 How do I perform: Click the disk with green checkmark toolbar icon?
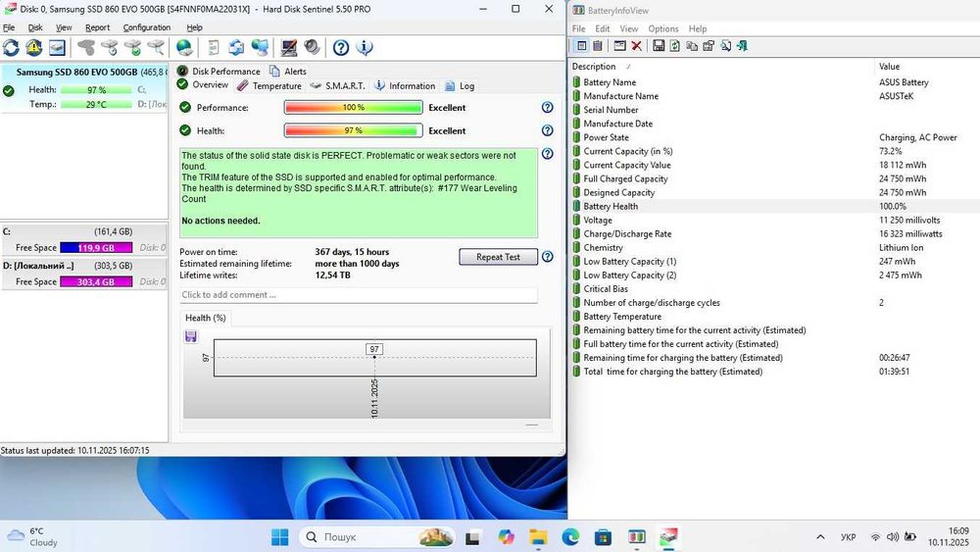(132, 47)
